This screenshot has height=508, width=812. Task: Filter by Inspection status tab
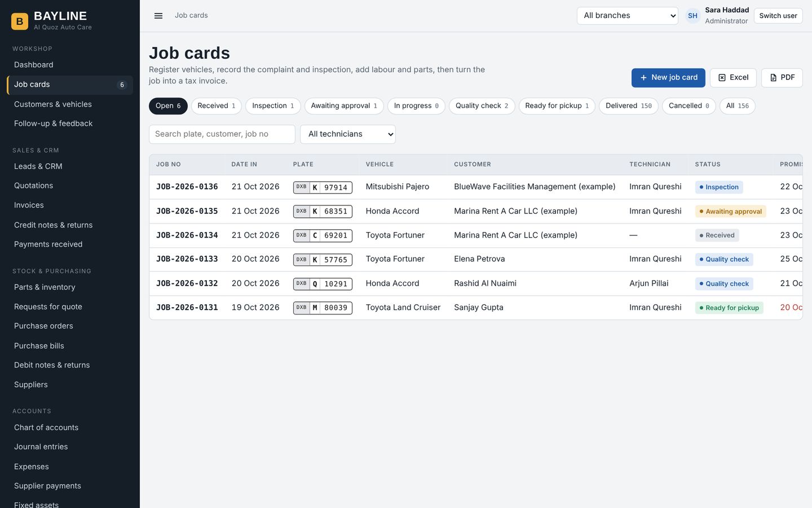(273, 106)
